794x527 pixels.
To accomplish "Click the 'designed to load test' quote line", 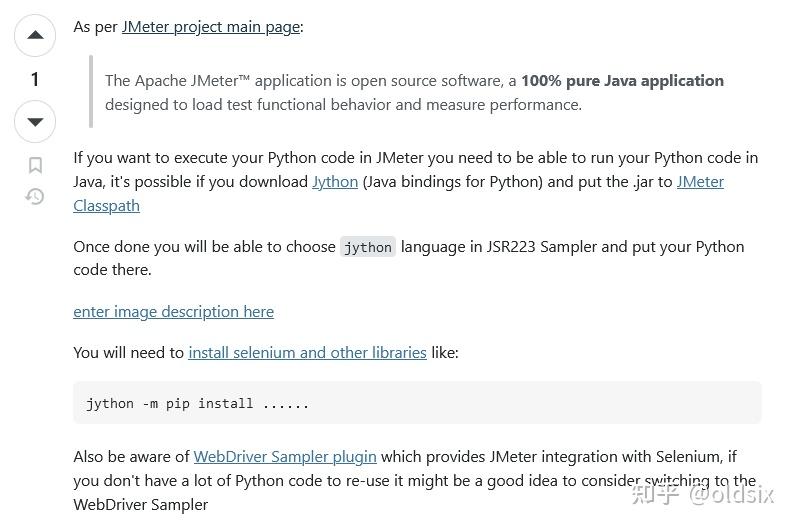I will [x=343, y=105].
